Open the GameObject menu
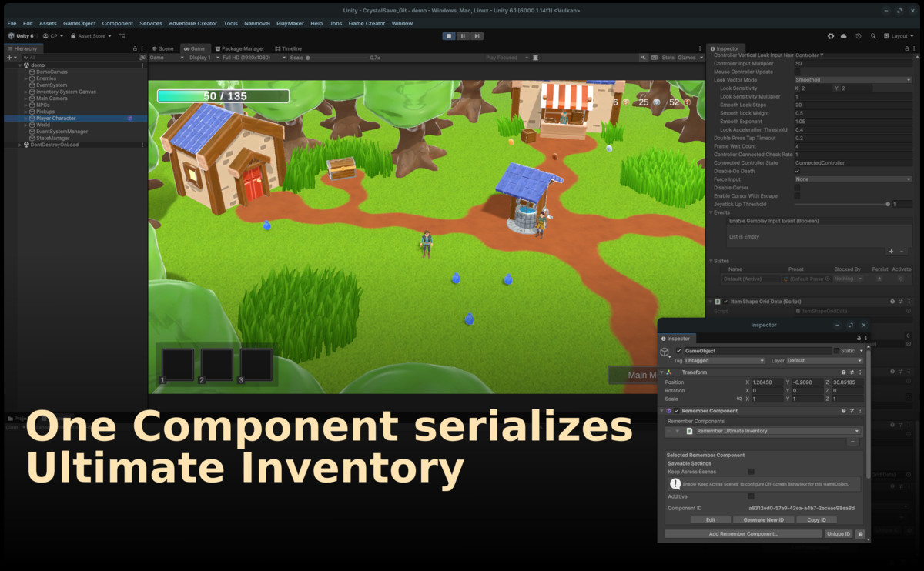Screen dimensions: 924x571 (79, 23)
